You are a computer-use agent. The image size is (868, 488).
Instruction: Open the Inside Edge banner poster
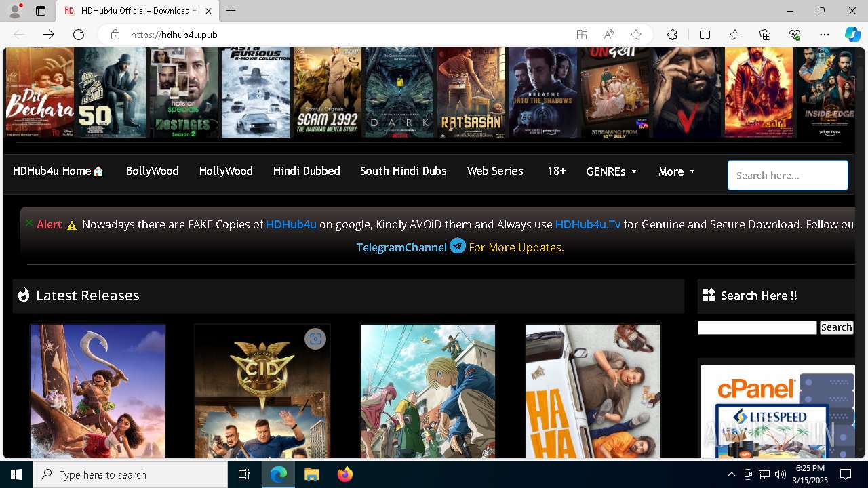827,93
